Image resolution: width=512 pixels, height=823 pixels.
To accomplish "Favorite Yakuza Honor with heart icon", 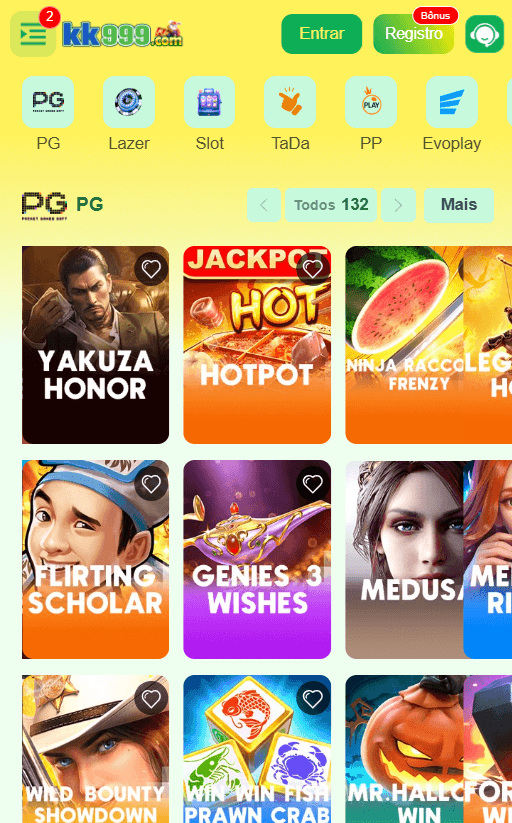I will (x=151, y=269).
